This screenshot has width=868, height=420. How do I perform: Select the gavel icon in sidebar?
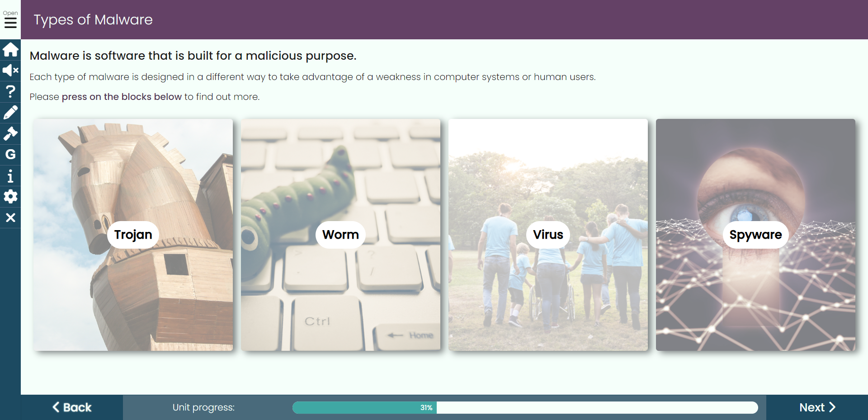pos(10,133)
